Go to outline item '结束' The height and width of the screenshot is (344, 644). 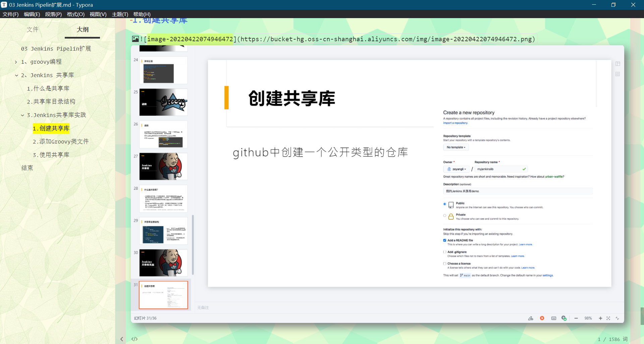27,168
